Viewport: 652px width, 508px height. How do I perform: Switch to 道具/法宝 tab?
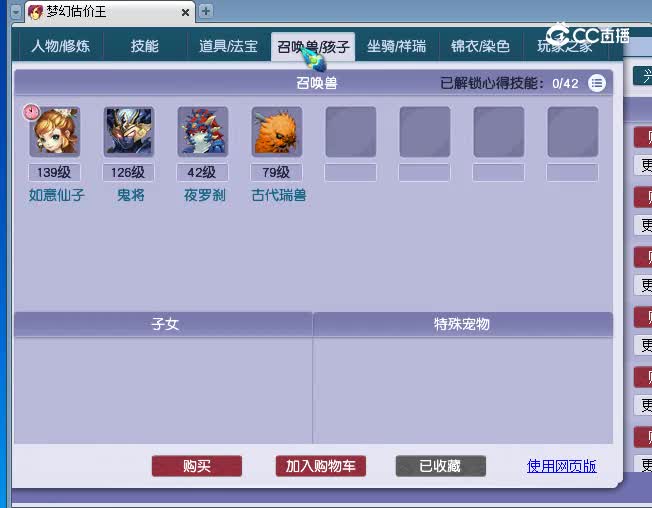(x=229, y=46)
